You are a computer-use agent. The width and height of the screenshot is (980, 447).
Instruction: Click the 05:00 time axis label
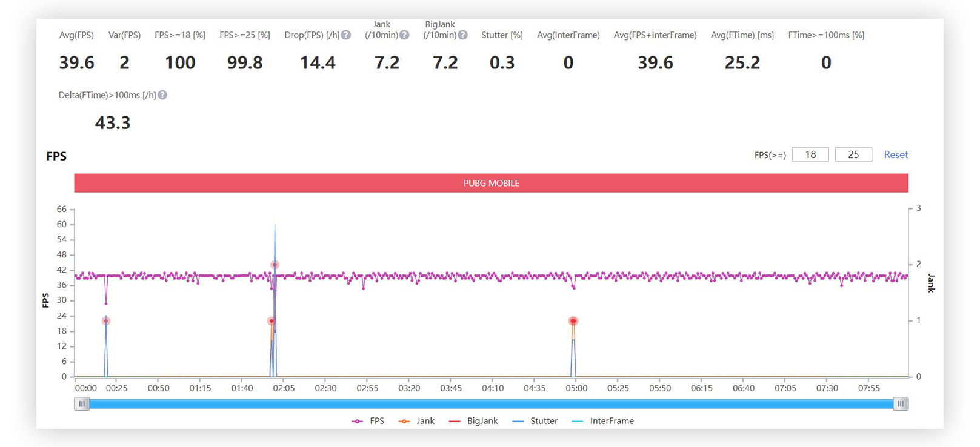[576, 388]
